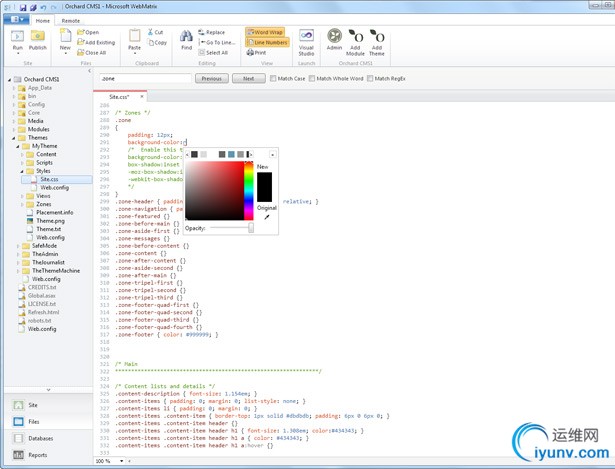Click the Save All icon in the title bar
The height and width of the screenshot is (469, 615).
(x=33, y=7)
